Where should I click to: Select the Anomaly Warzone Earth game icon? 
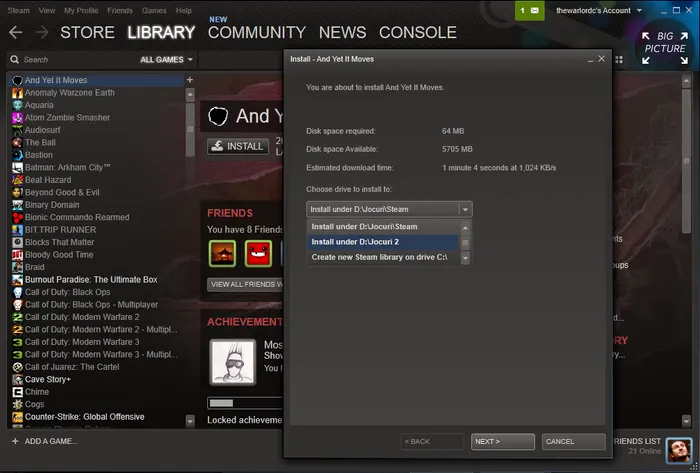17,93
